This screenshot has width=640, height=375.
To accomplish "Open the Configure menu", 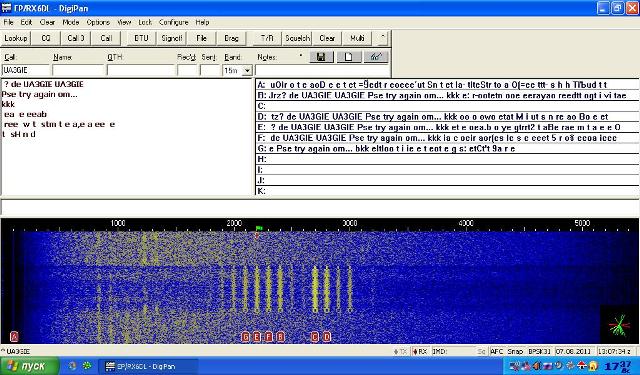I will pos(173,22).
